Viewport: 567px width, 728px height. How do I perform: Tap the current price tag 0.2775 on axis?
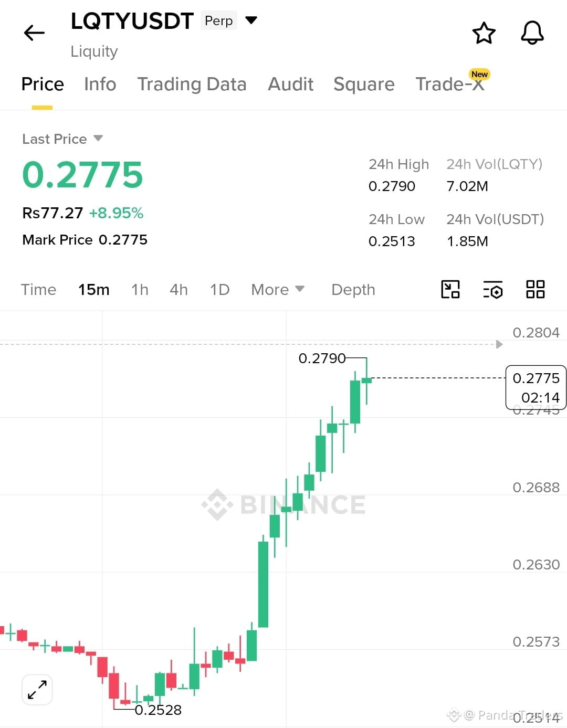tap(535, 387)
